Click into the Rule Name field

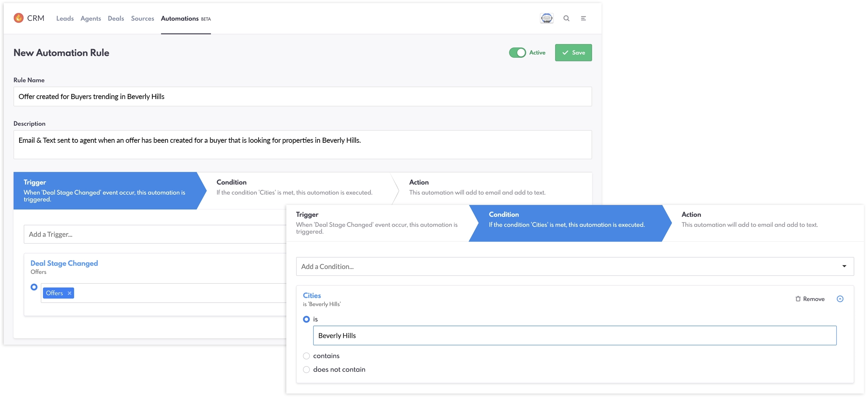303,97
